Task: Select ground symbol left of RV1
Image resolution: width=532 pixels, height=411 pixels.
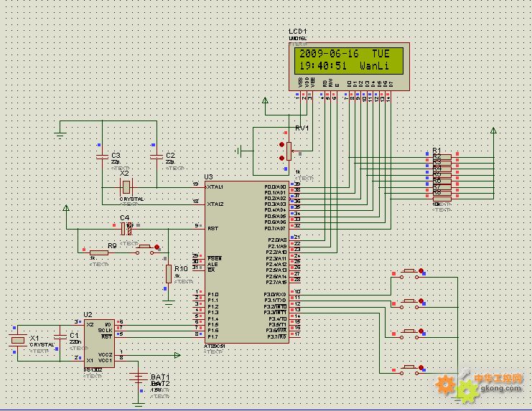Action: point(238,151)
